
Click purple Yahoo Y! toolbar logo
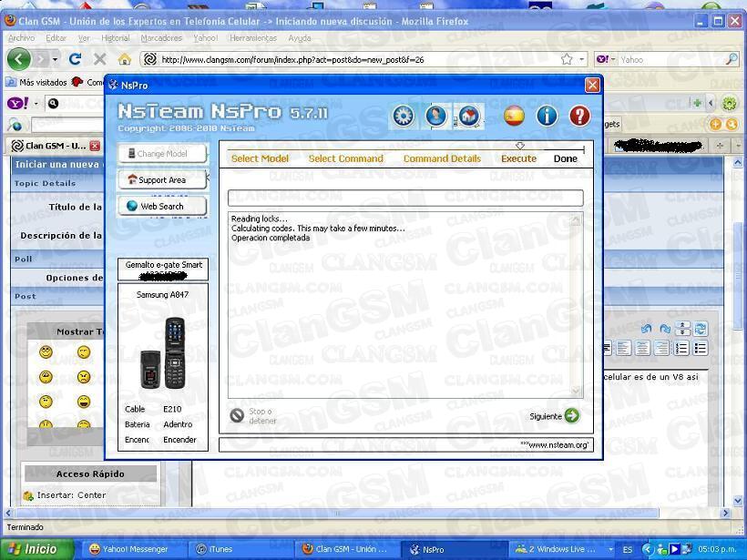pos(18,103)
